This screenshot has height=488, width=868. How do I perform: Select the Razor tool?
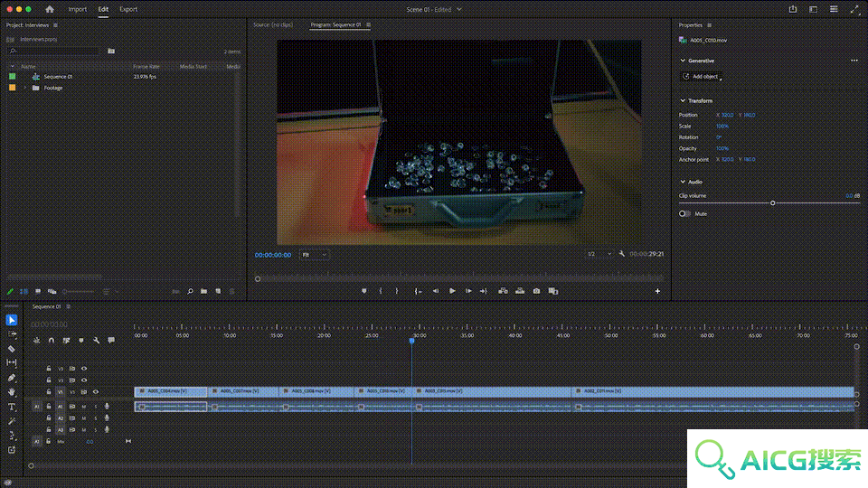12,349
